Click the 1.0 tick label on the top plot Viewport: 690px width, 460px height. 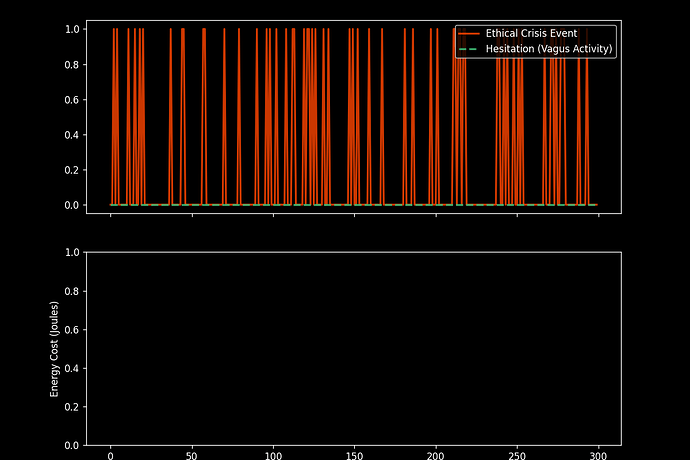[x=71, y=29]
